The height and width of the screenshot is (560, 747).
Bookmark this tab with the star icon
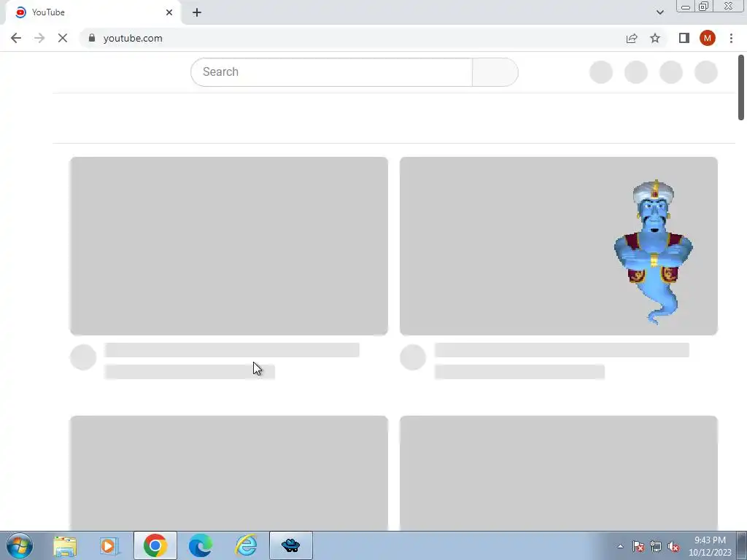(655, 38)
